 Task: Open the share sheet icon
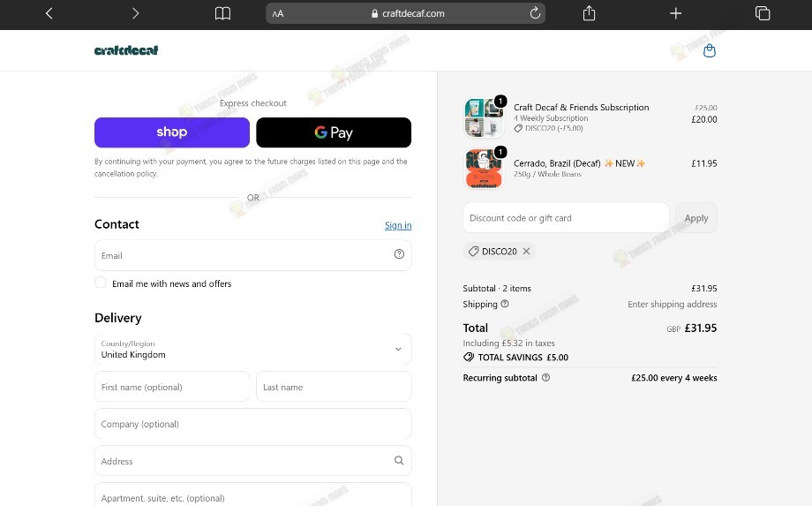point(589,13)
